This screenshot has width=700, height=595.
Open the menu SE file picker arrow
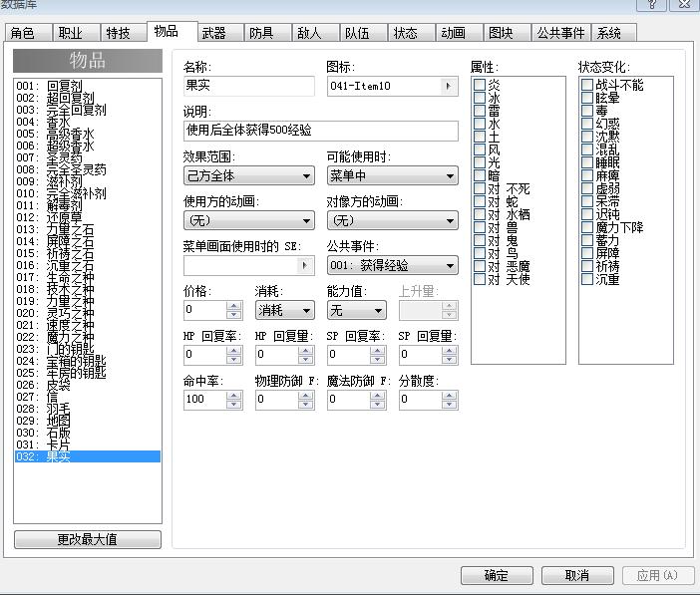[x=304, y=265]
